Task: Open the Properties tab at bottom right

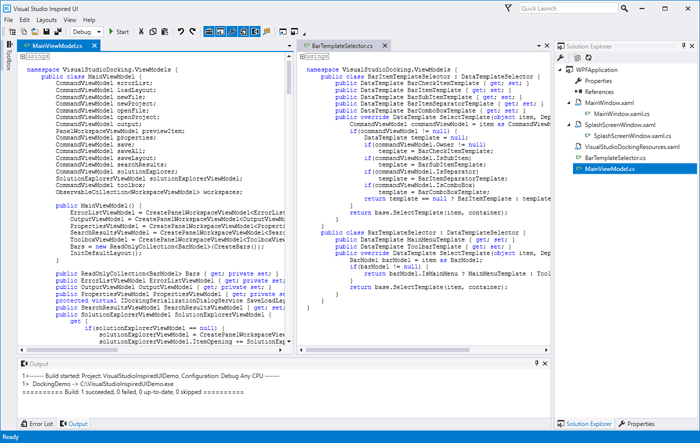Action: [636, 424]
